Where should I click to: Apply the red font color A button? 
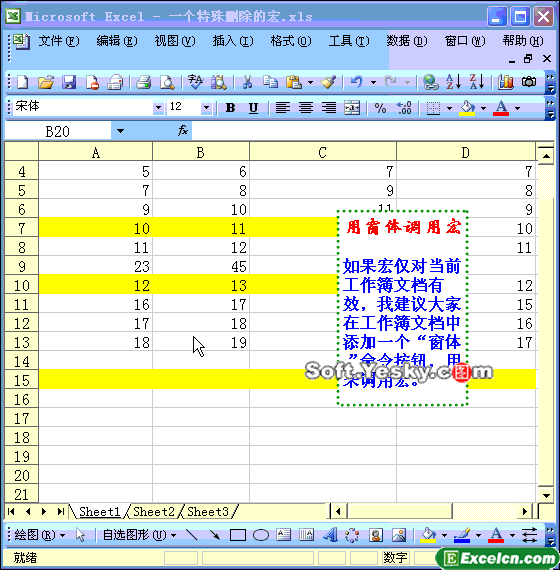point(501,108)
